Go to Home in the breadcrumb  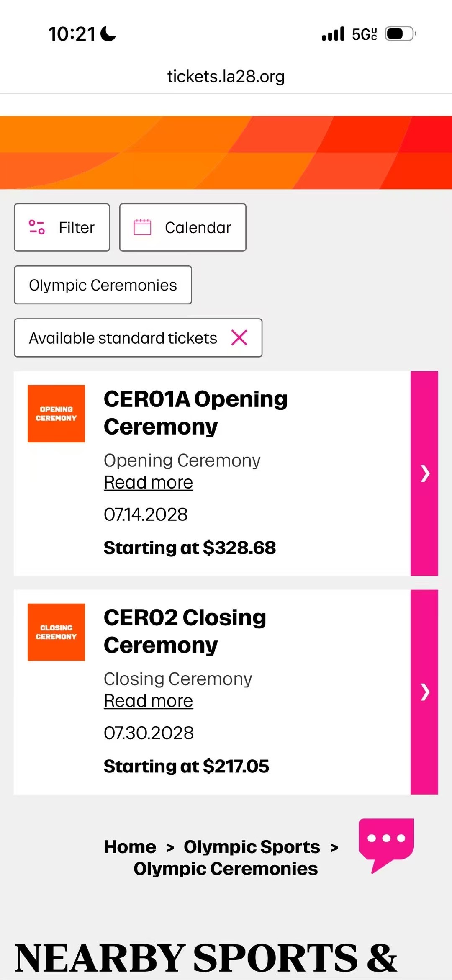(x=130, y=847)
